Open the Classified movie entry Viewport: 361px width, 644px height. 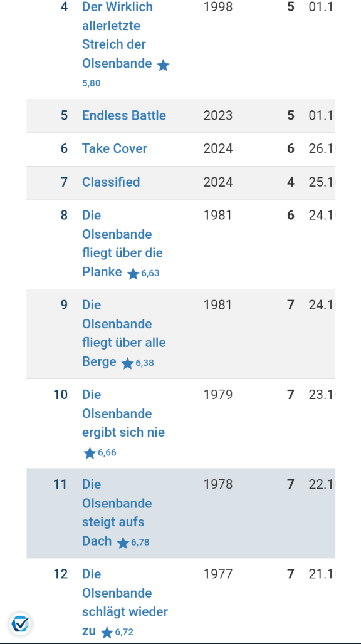pos(111,182)
